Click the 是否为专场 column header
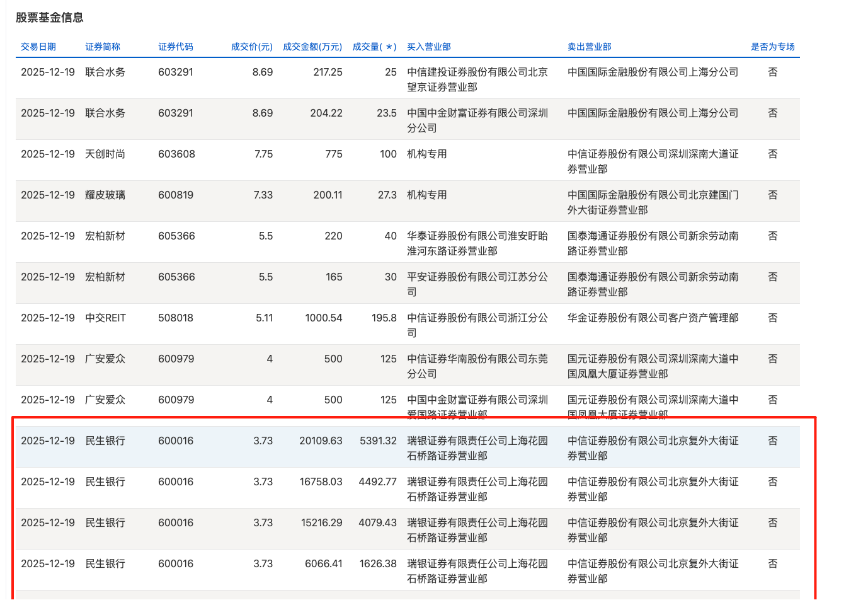 (772, 46)
